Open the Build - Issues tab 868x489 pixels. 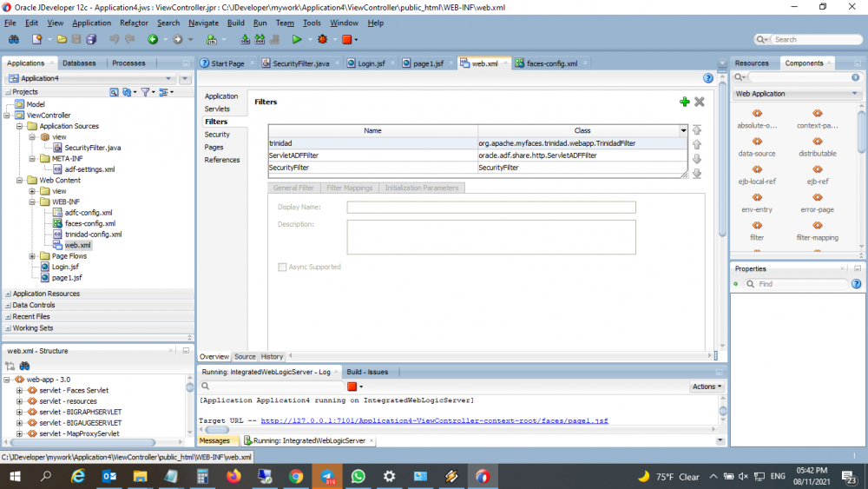click(367, 372)
